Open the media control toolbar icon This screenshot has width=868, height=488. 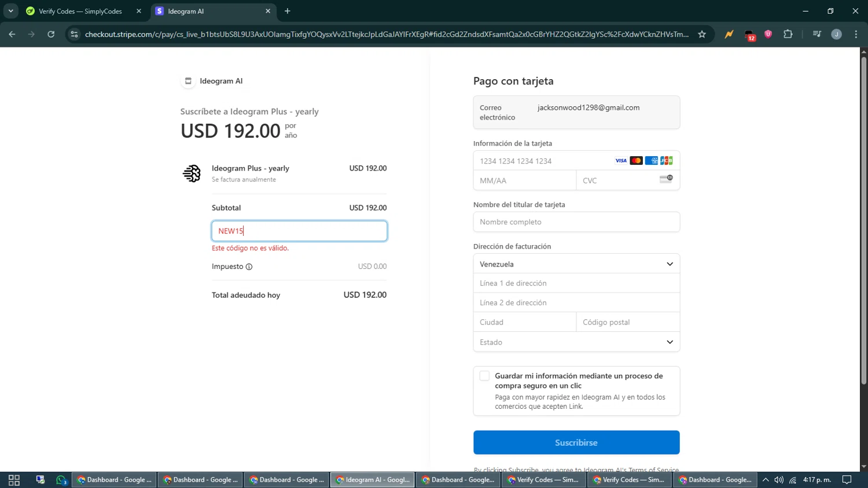click(x=816, y=34)
